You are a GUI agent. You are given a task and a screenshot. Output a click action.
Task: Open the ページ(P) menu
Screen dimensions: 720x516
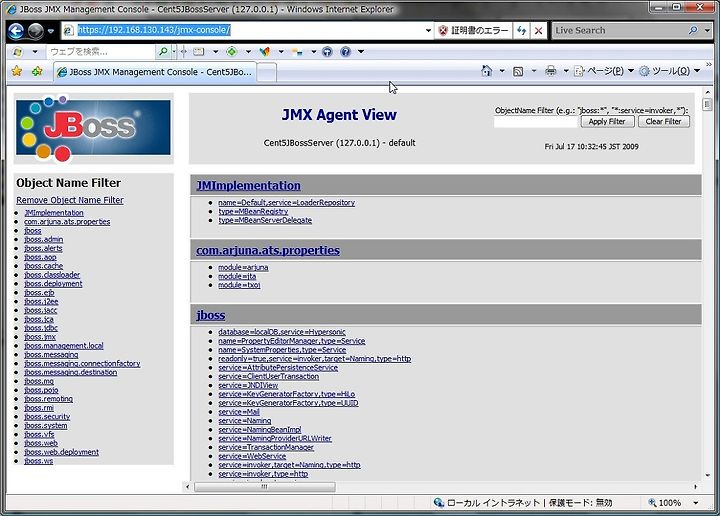coord(604,71)
